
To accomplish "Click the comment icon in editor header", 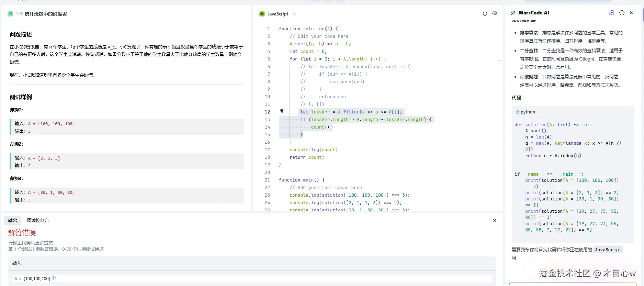I will point(495,14).
